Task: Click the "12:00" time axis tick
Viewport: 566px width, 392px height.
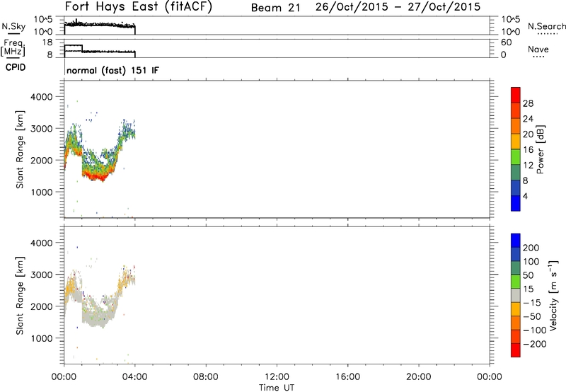Action: (277, 377)
